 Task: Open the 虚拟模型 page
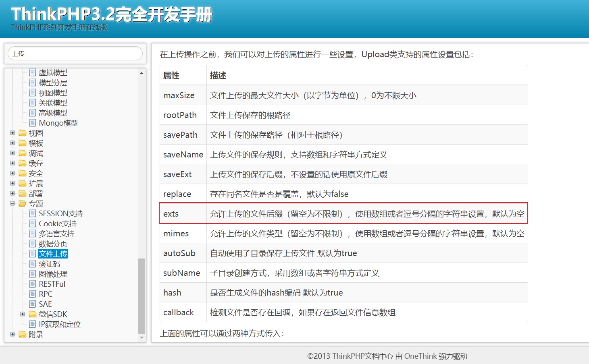point(53,72)
